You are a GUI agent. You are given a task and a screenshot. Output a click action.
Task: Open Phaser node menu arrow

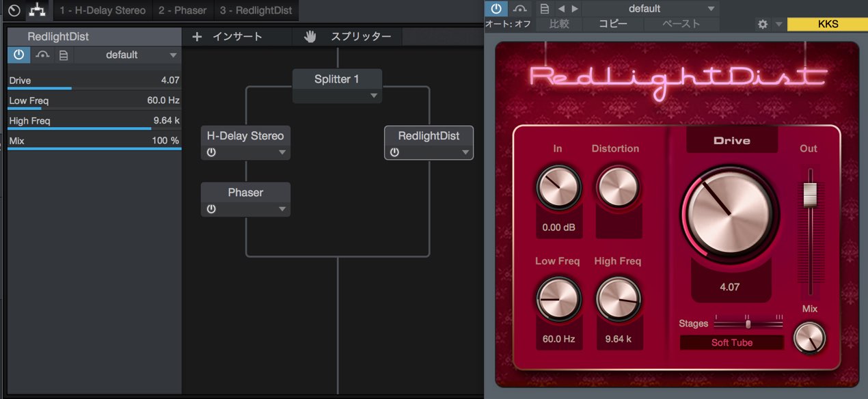(x=282, y=209)
